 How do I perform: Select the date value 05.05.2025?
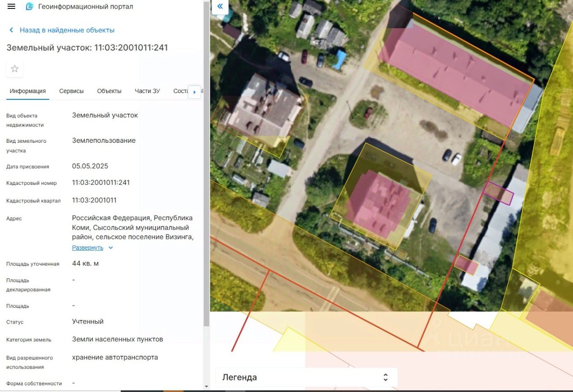90,166
